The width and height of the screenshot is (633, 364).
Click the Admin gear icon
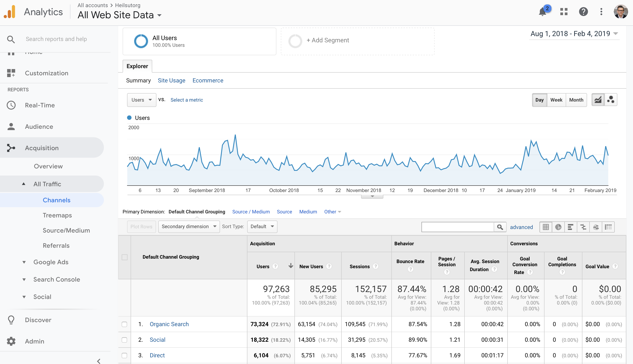[11, 341]
